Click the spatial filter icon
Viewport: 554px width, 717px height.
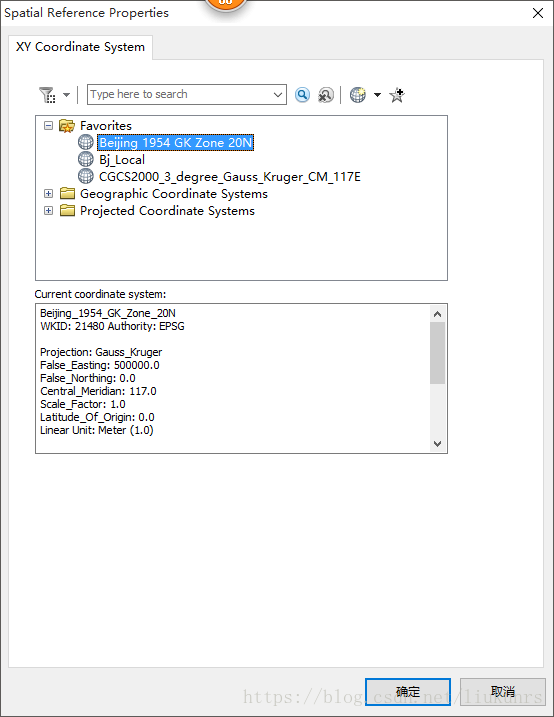(47, 95)
